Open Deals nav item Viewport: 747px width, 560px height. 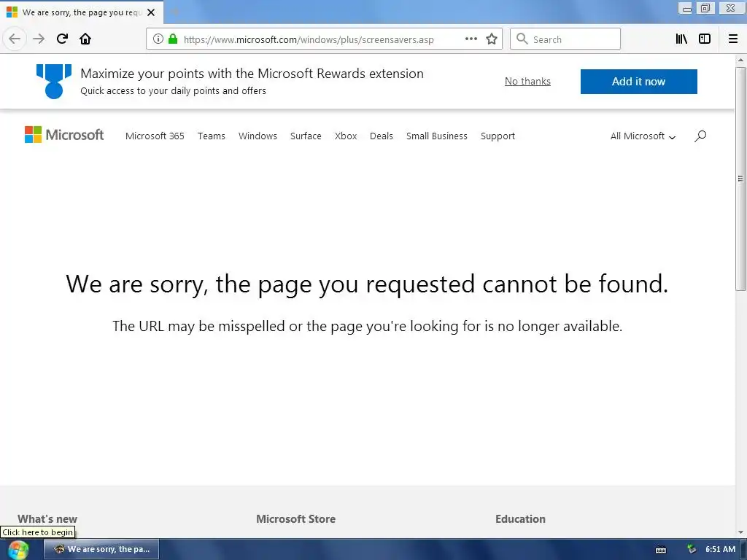382,136
